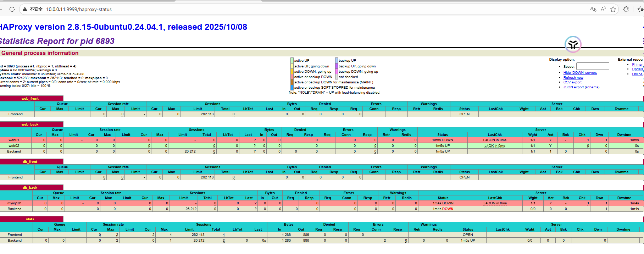Open the db_front proxy title
The height and width of the screenshot is (254, 644).
(x=30, y=162)
